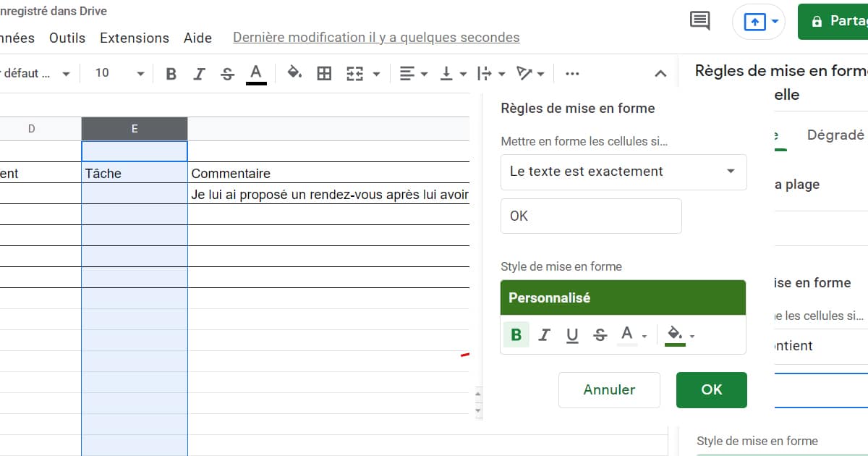This screenshot has height=456, width=868.
Task: Show more toolbar options (three dots)
Action: pyautogui.click(x=572, y=74)
